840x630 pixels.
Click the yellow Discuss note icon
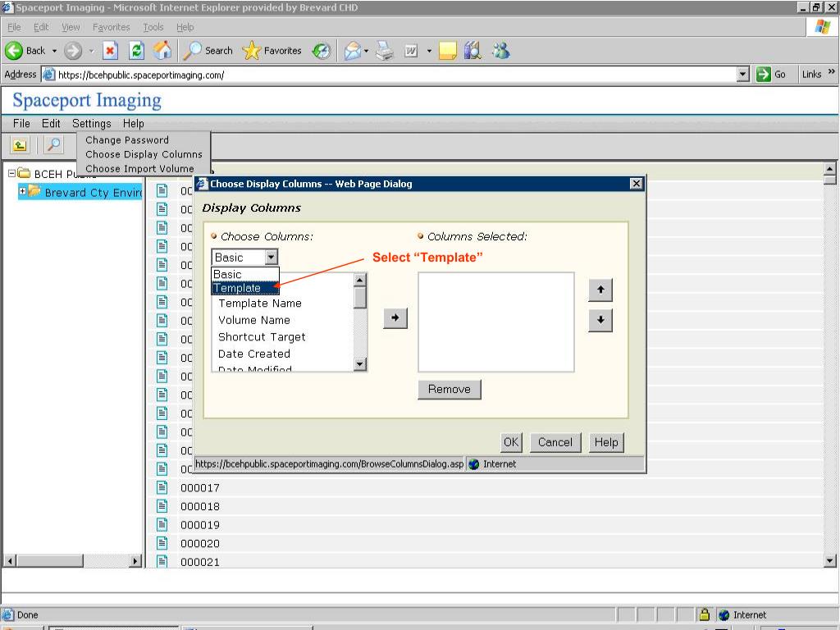[447, 51]
